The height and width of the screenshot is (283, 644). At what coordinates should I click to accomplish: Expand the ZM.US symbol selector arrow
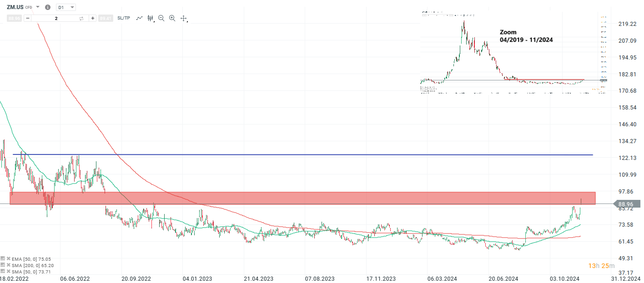pyautogui.click(x=37, y=7)
